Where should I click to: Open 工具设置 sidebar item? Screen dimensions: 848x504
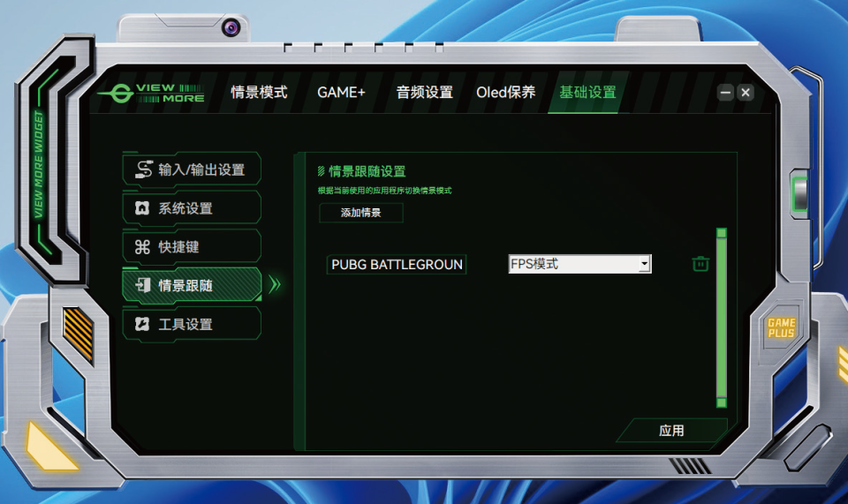192,324
